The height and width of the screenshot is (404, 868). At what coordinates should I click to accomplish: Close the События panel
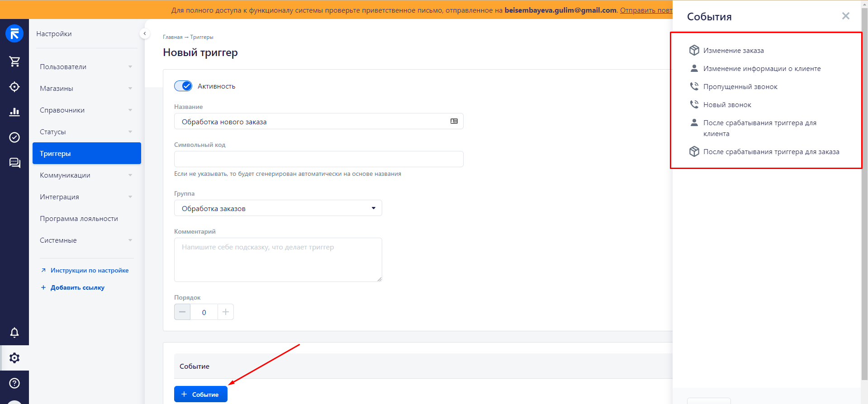coord(845,16)
